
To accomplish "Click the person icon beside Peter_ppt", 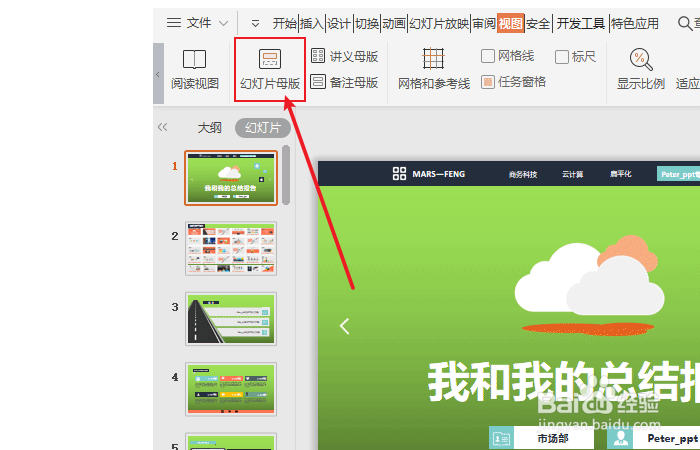I will (620, 438).
